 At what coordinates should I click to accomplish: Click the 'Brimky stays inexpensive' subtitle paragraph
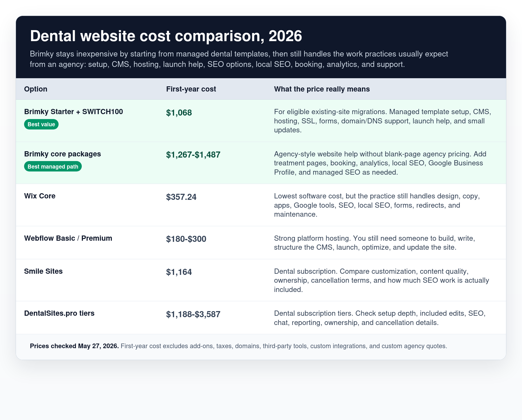tap(239, 59)
